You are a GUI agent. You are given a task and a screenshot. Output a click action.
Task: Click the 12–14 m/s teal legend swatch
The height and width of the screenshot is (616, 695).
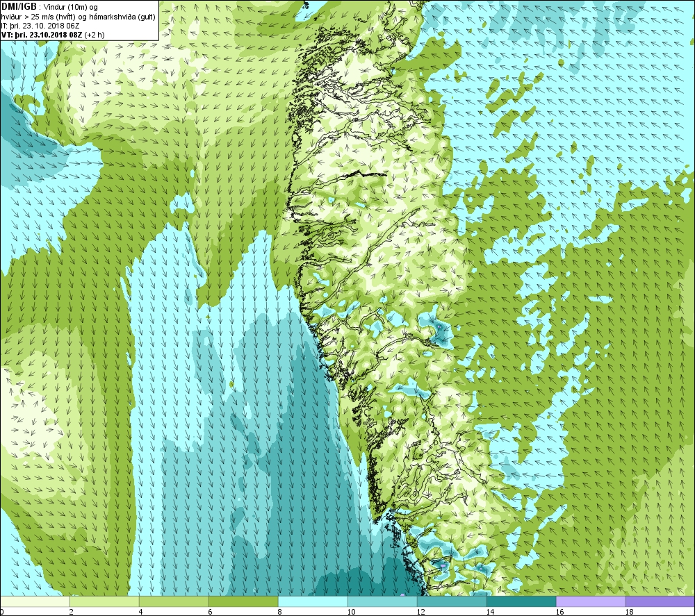[452, 601]
